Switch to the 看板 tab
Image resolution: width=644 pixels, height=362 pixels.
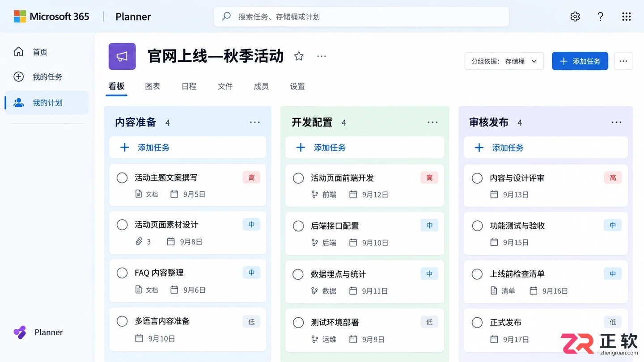click(x=116, y=86)
